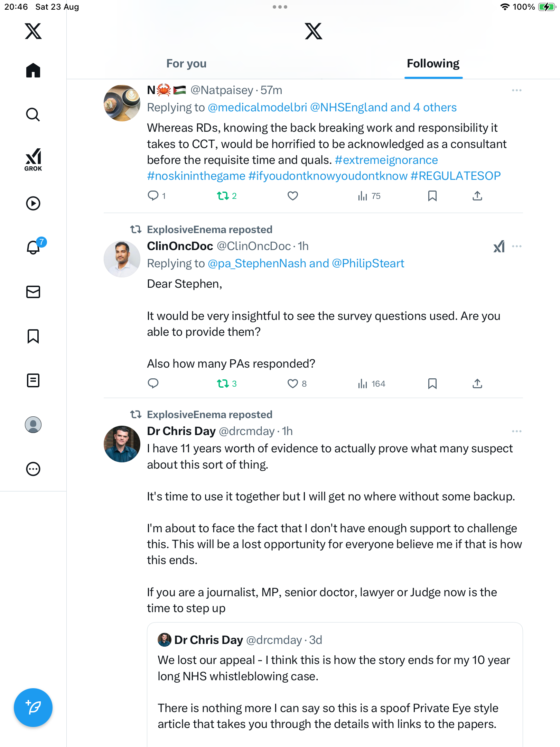The height and width of the screenshot is (747, 560).
Task: Open the Lists icon in sidebar
Action: coord(33,380)
